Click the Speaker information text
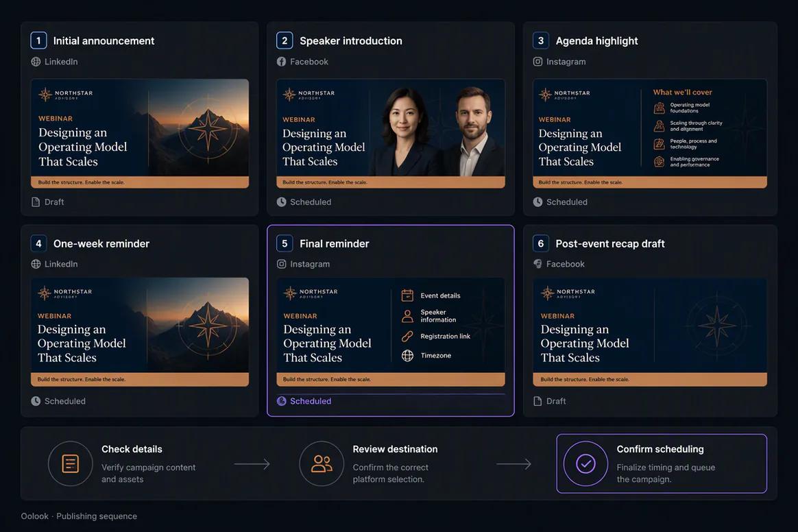Image resolution: width=798 pixels, height=532 pixels. [438, 315]
